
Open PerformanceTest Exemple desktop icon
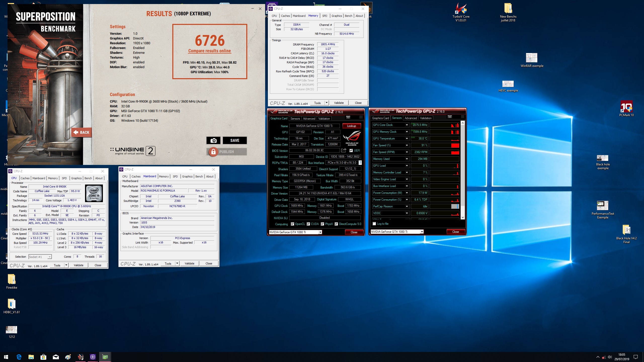tap(602, 210)
